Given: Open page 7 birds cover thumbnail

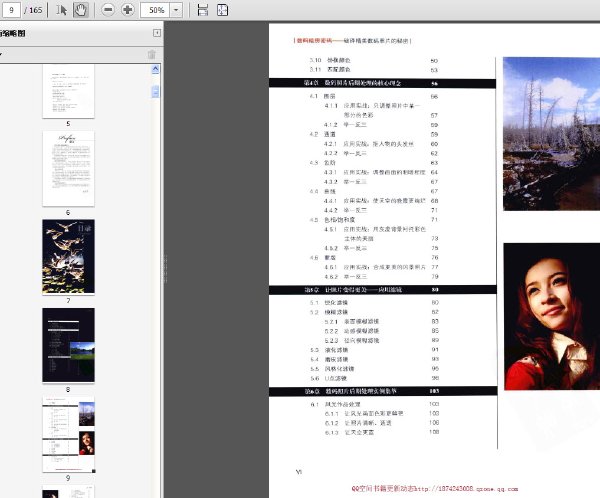Looking at the screenshot, I should (x=68, y=256).
